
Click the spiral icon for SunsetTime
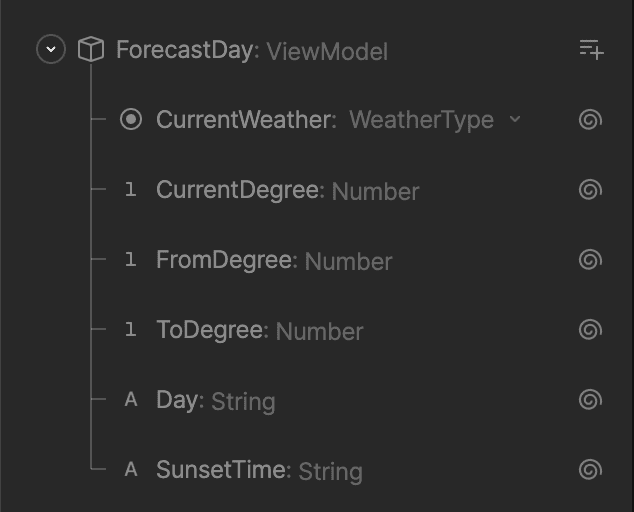tap(590, 470)
